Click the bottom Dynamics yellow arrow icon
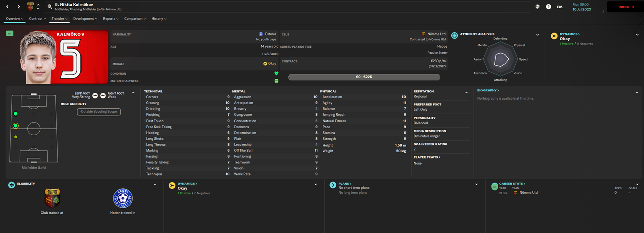The height and width of the screenshot is (233, 644). point(172,186)
